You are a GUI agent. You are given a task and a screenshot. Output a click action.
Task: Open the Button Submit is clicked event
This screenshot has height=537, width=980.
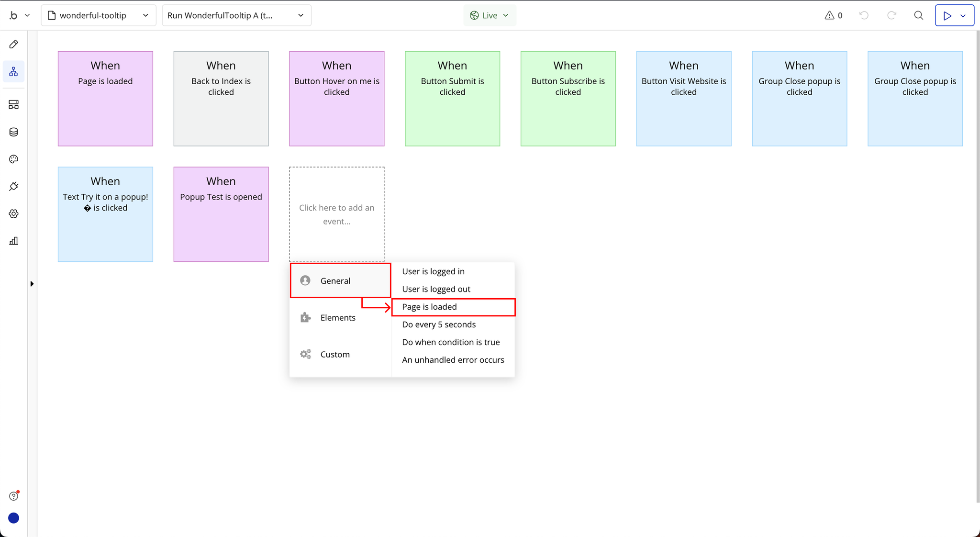pos(452,99)
